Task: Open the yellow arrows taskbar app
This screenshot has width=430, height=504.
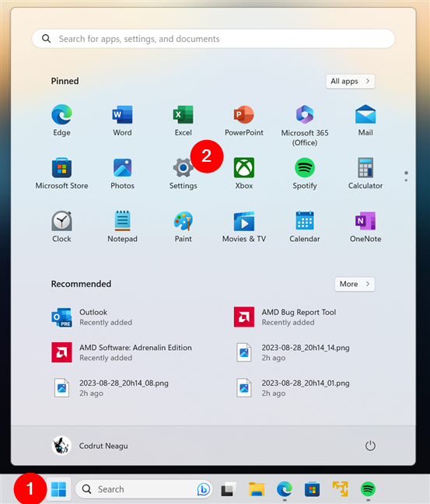Action: 341,488
